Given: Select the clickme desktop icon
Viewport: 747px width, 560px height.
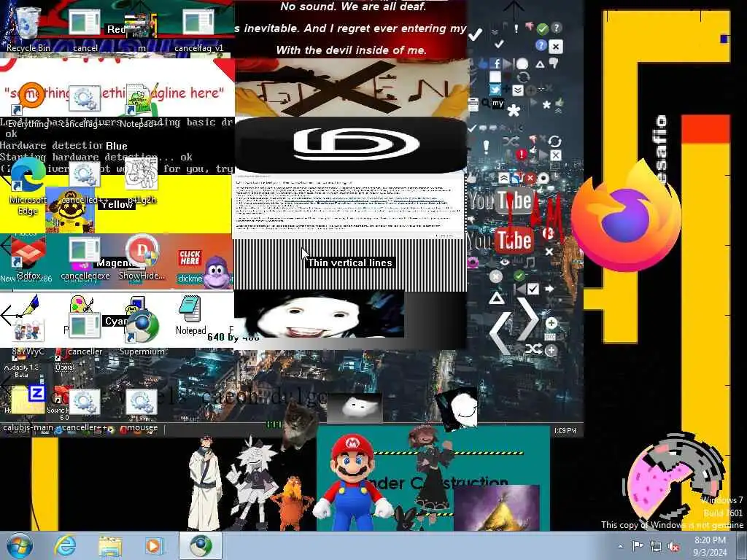Looking at the screenshot, I should 190,265.
